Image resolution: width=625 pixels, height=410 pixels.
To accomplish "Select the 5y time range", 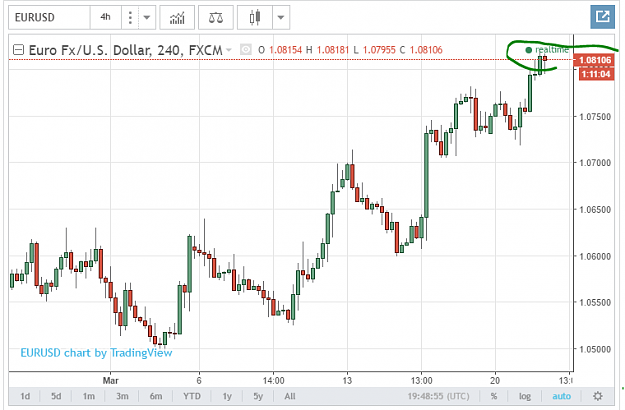I will [258, 396].
